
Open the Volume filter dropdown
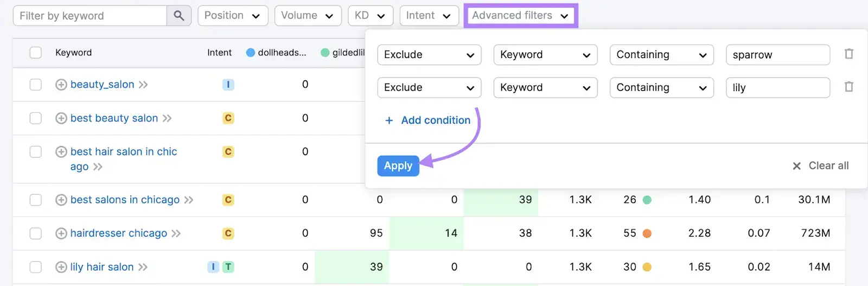(308, 16)
